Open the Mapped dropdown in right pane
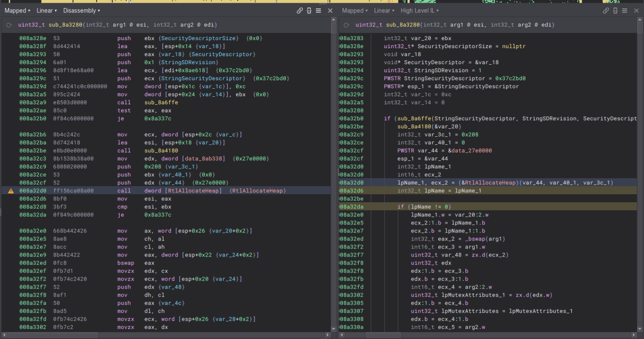 [x=355, y=11]
